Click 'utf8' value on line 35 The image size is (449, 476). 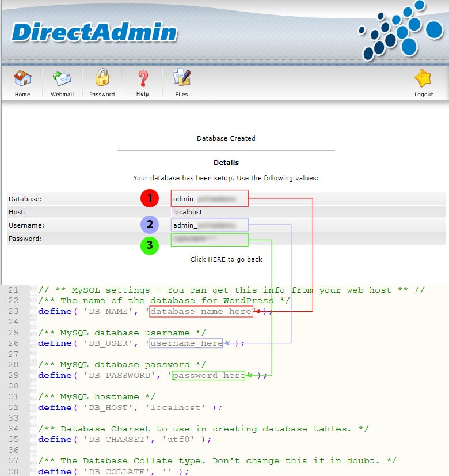178,439
